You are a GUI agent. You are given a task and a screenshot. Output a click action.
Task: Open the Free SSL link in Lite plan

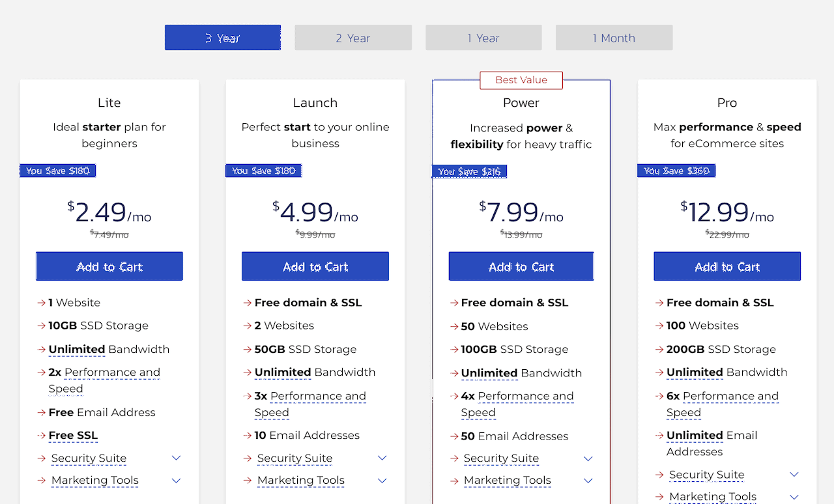click(x=73, y=435)
